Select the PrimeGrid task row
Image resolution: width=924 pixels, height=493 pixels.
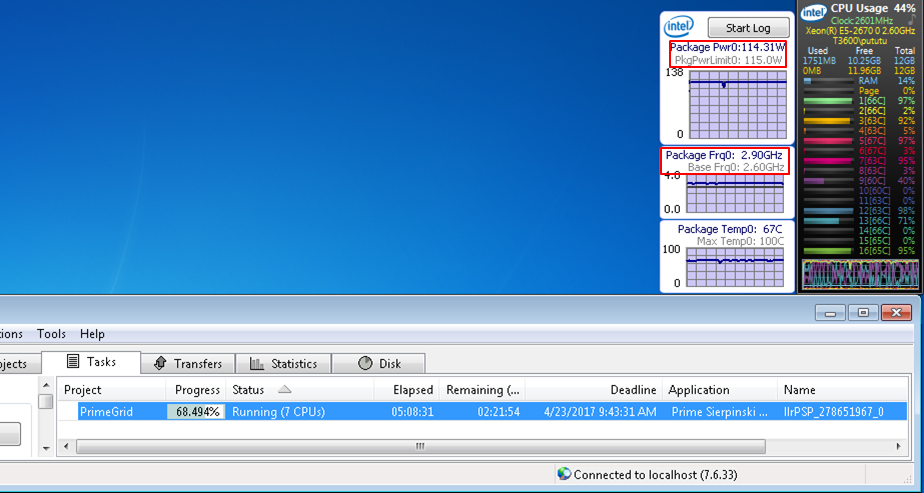coord(480,411)
